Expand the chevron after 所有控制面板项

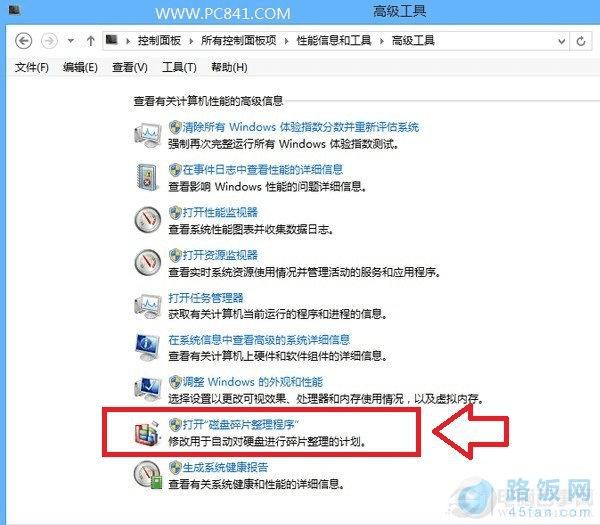(287, 41)
